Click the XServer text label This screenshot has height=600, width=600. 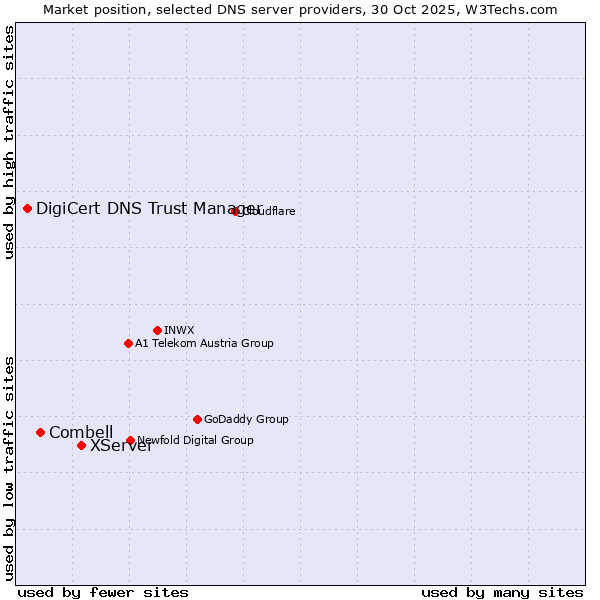121,446
